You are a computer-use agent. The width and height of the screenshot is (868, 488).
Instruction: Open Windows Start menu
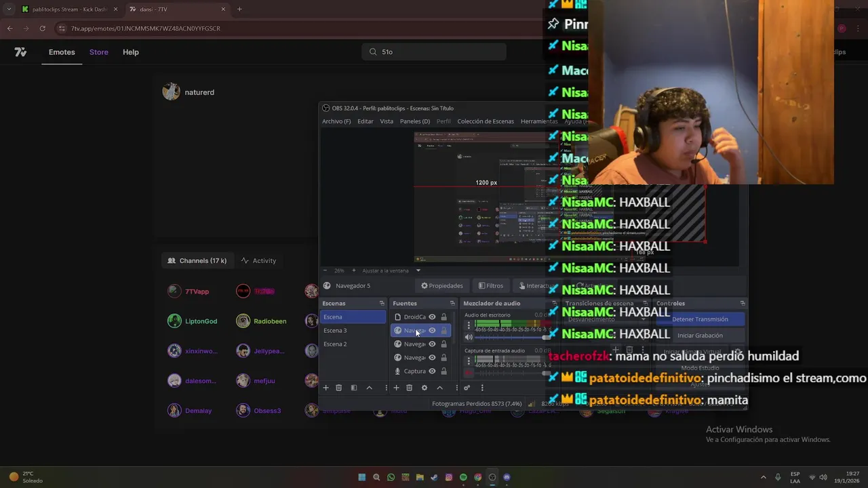(x=361, y=477)
